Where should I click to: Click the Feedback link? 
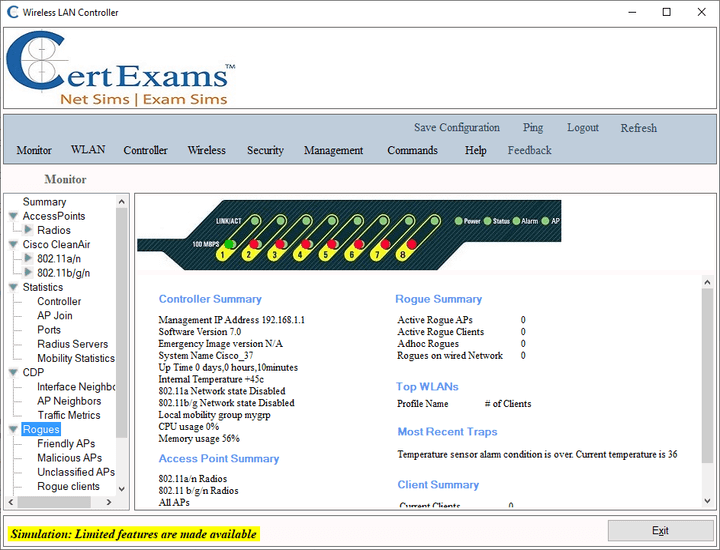point(529,150)
